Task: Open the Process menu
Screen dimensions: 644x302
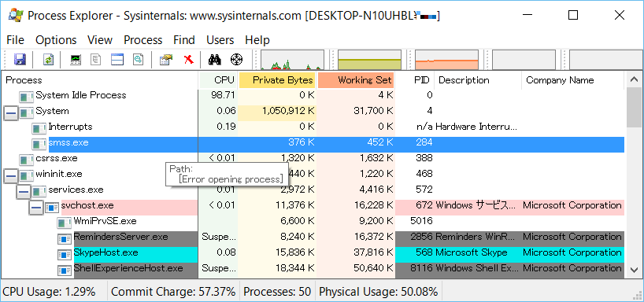Action: (x=143, y=40)
